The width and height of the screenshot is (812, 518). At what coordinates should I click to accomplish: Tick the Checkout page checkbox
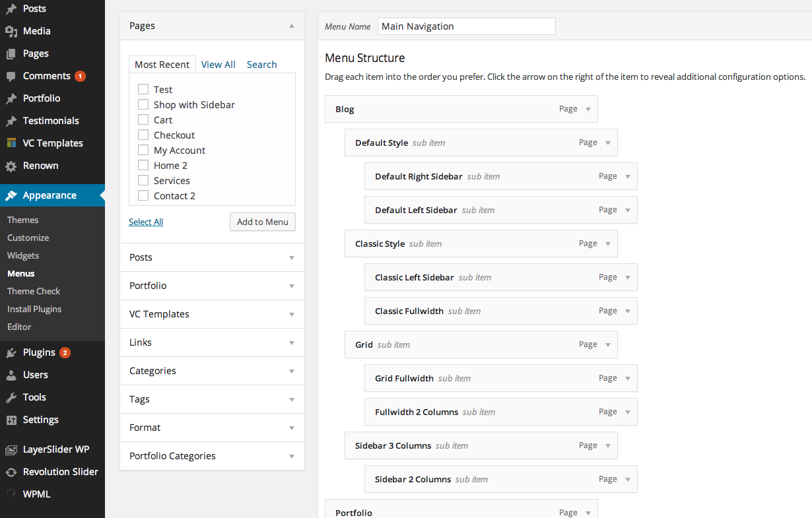click(143, 135)
